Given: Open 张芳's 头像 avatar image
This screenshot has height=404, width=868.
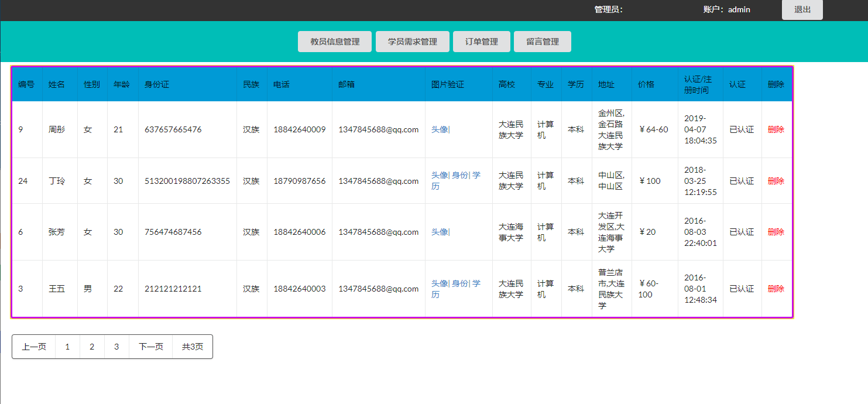Looking at the screenshot, I should click(440, 231).
